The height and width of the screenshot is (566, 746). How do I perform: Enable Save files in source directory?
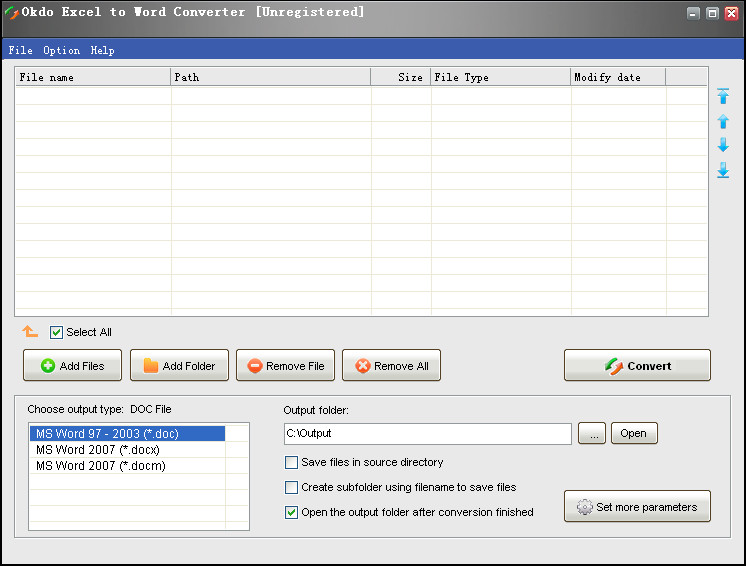[x=291, y=462]
